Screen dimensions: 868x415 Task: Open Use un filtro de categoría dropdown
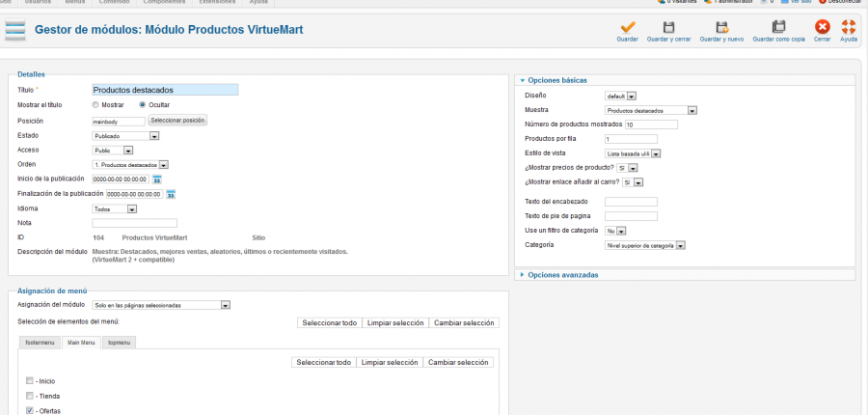[x=615, y=231]
